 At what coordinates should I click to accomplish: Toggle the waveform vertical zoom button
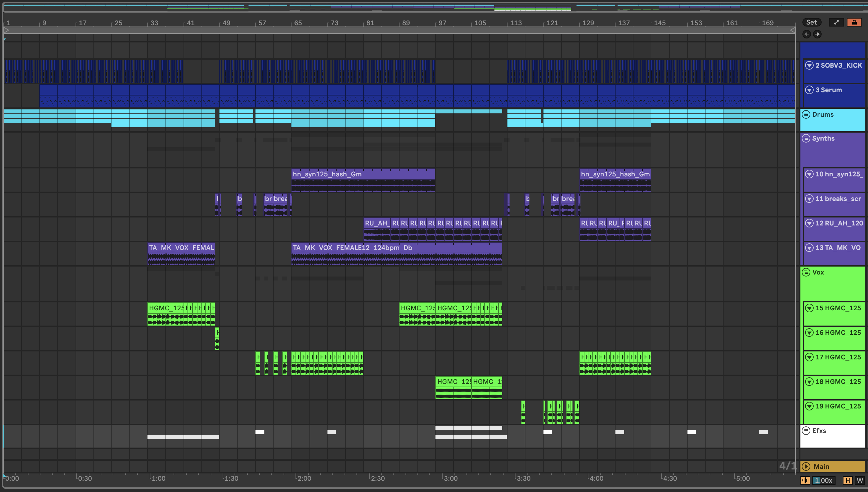[805, 480]
